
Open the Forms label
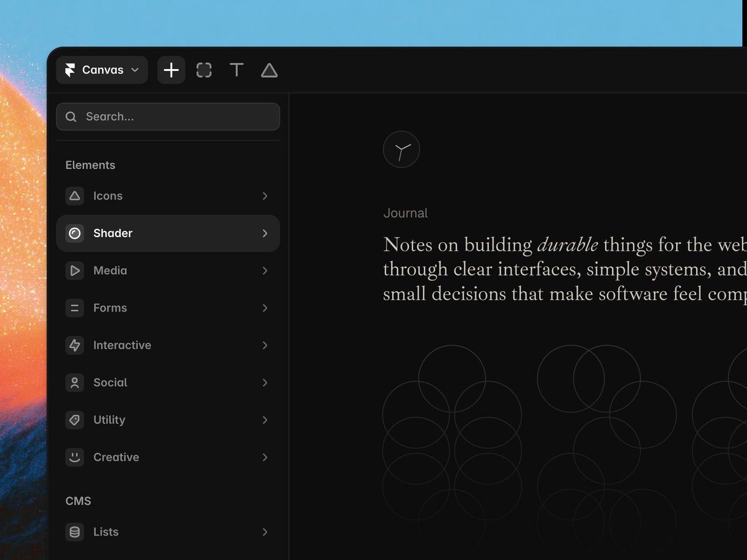[110, 308]
